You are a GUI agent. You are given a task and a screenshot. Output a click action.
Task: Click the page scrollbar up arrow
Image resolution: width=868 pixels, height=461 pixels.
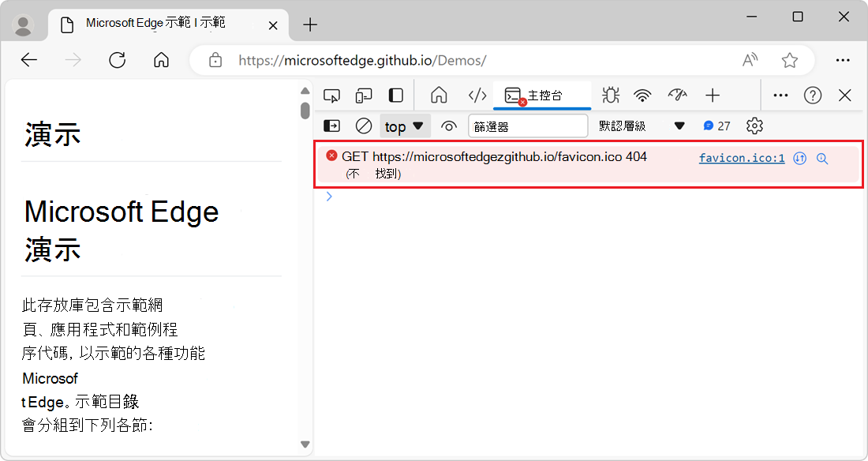pos(305,90)
